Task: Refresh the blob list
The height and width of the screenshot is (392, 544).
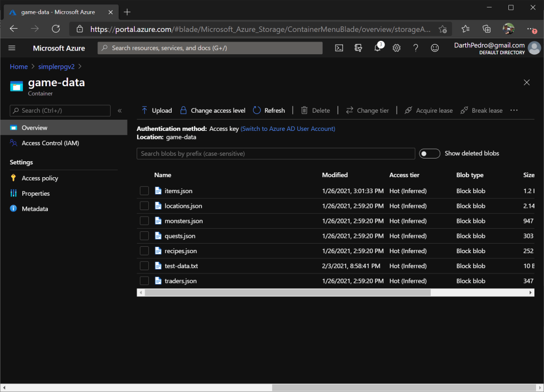Action: 269,111
